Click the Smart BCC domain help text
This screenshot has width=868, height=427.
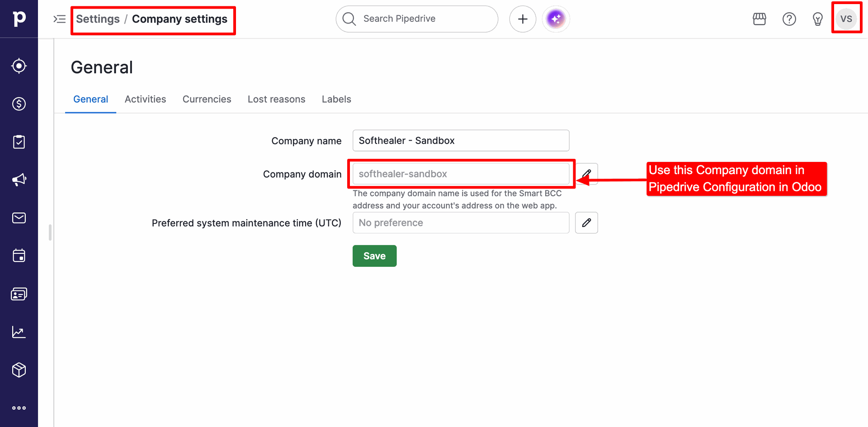tap(457, 199)
